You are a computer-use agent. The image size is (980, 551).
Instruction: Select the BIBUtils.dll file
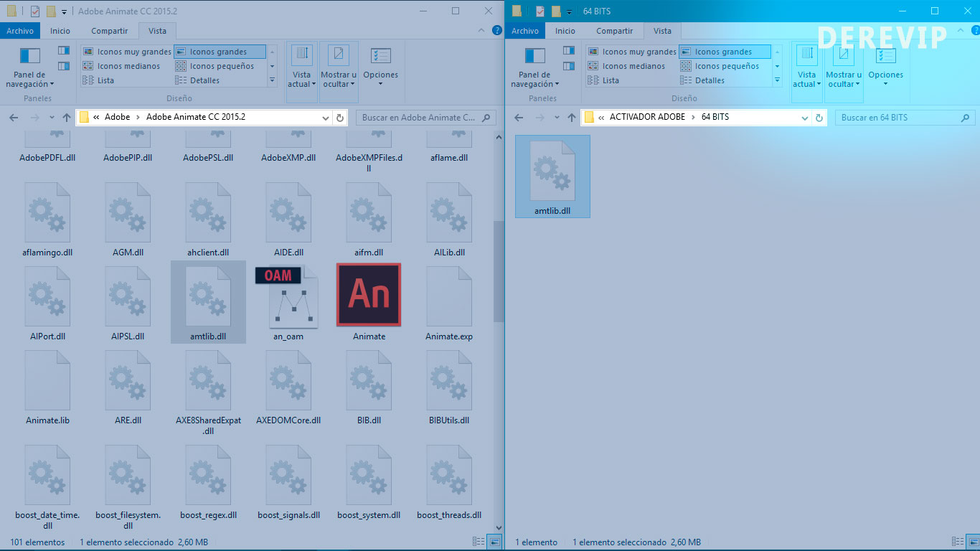tap(449, 387)
